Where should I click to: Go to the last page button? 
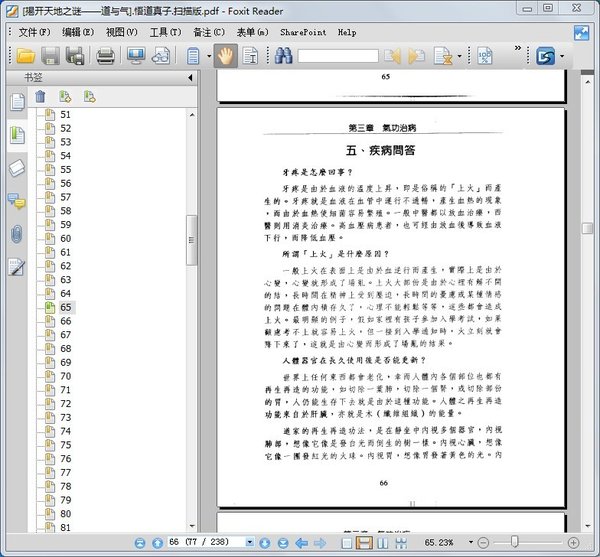tap(283, 543)
